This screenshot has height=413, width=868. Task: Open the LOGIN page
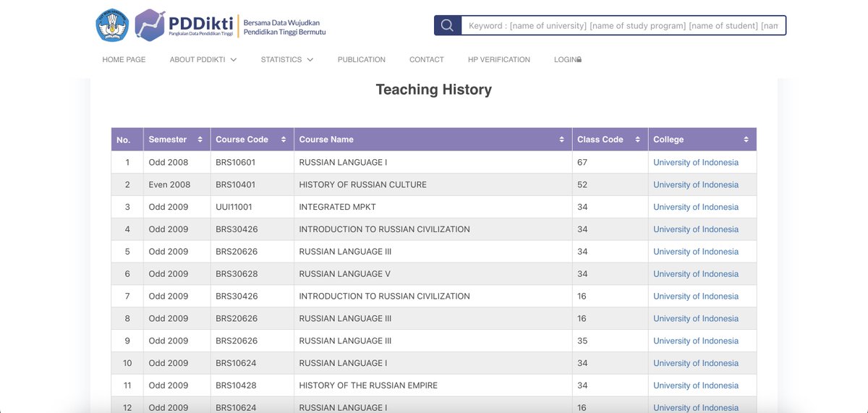568,59
